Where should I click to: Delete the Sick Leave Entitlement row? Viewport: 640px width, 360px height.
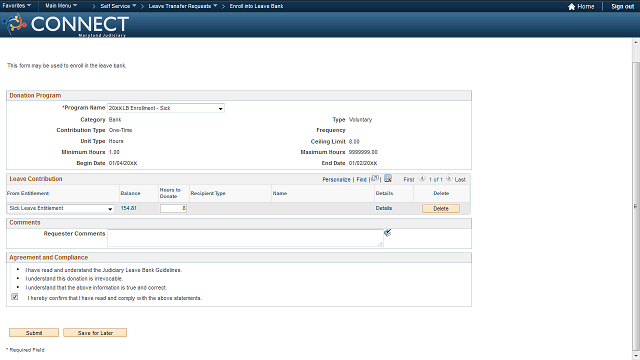click(x=441, y=209)
